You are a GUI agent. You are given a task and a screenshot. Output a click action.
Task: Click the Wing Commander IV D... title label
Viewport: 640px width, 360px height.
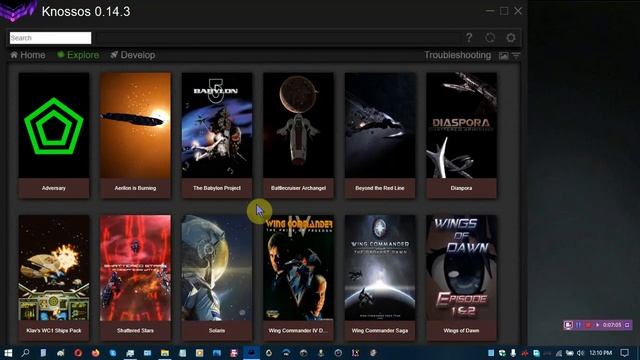tap(298, 331)
